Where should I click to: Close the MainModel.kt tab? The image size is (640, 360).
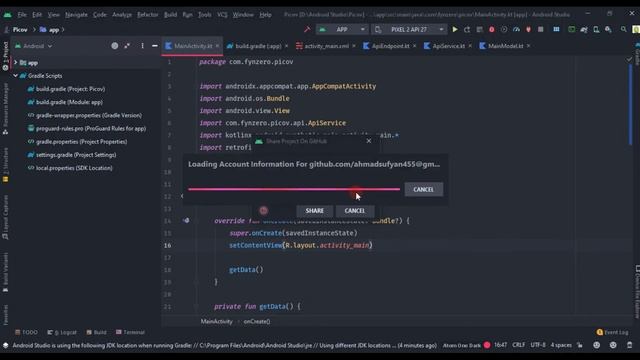click(528, 46)
